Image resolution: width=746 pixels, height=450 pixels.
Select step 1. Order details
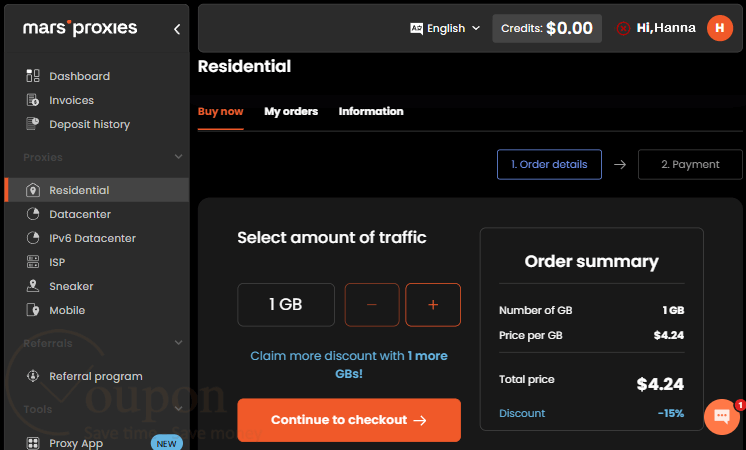coord(550,165)
